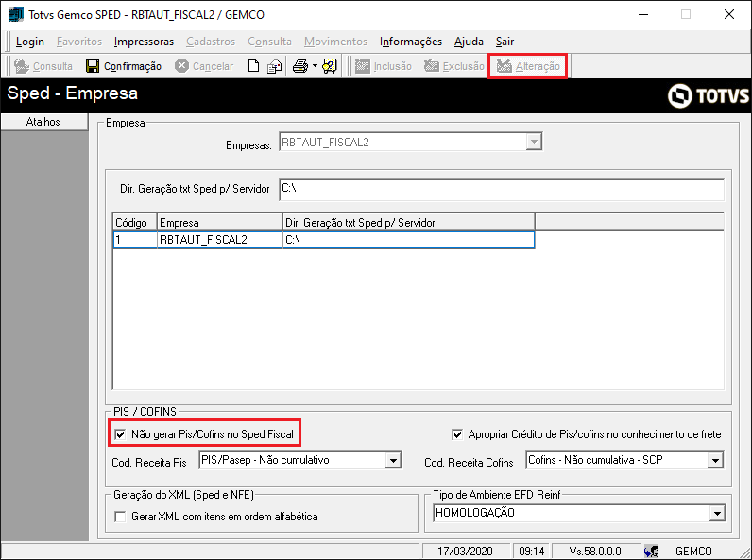Select the Código cell with value 1

point(135,240)
